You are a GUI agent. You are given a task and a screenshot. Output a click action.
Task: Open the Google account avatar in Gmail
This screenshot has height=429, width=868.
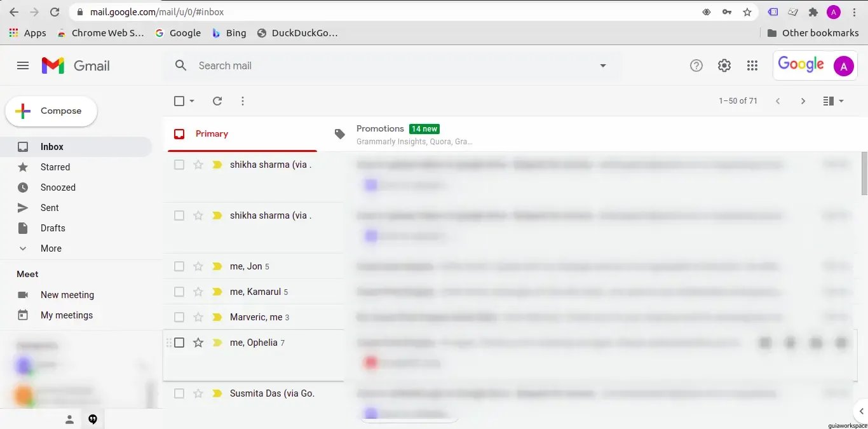tap(844, 65)
